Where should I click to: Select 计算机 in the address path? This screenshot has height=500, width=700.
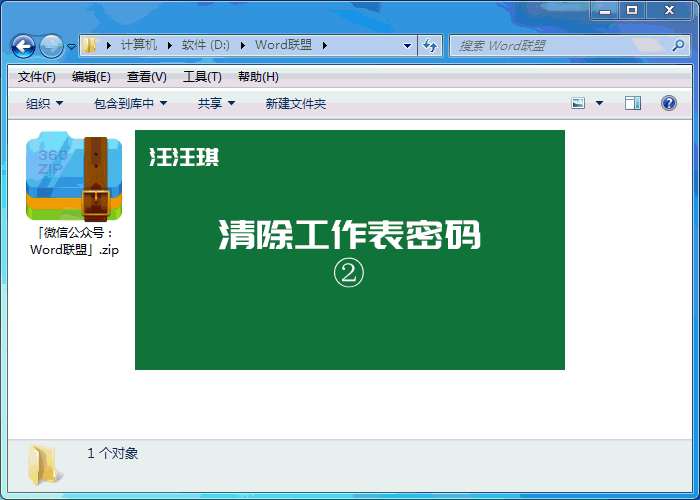[139, 45]
